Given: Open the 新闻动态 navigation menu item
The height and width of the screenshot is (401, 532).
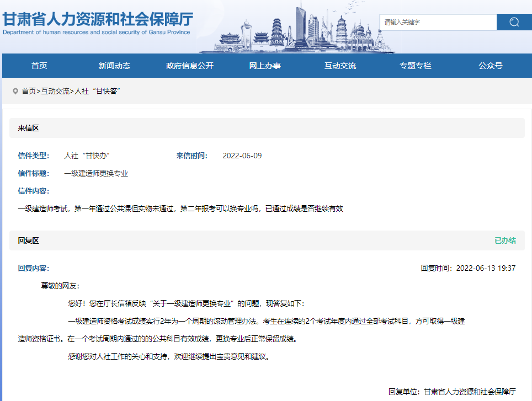Looking at the screenshot, I should (x=114, y=66).
